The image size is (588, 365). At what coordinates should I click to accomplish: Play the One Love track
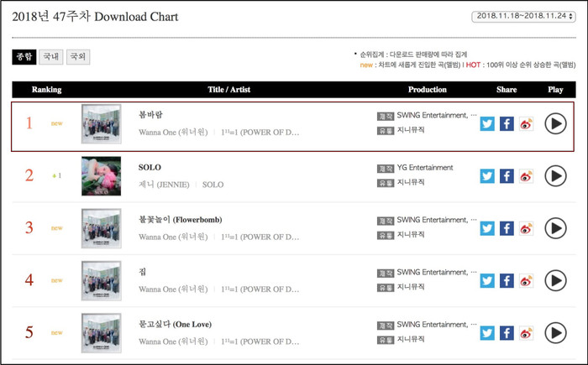[555, 333]
